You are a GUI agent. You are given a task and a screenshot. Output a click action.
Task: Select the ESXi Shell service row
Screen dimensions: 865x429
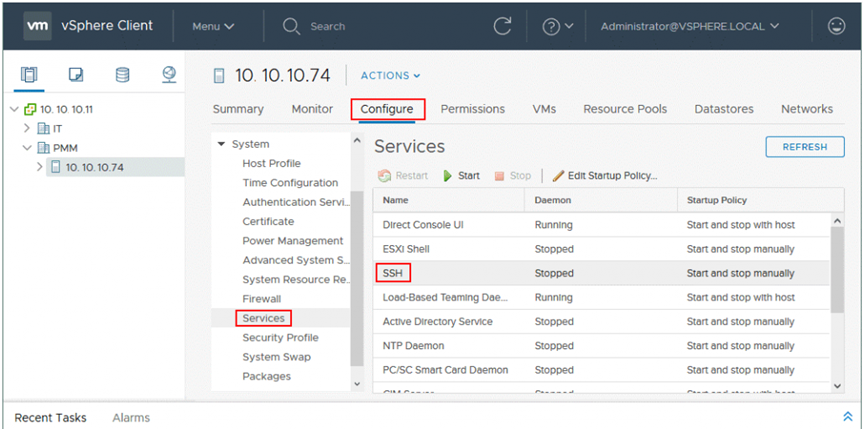(x=601, y=249)
